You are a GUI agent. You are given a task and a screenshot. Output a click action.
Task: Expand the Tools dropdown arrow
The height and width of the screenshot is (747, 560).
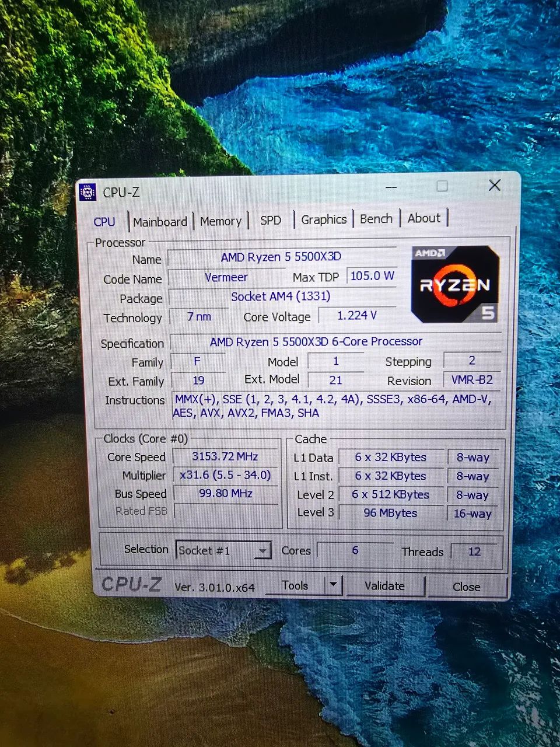(x=333, y=585)
